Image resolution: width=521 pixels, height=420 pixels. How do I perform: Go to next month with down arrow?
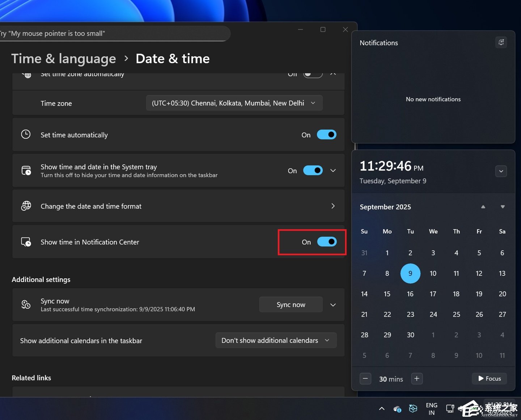pos(503,207)
